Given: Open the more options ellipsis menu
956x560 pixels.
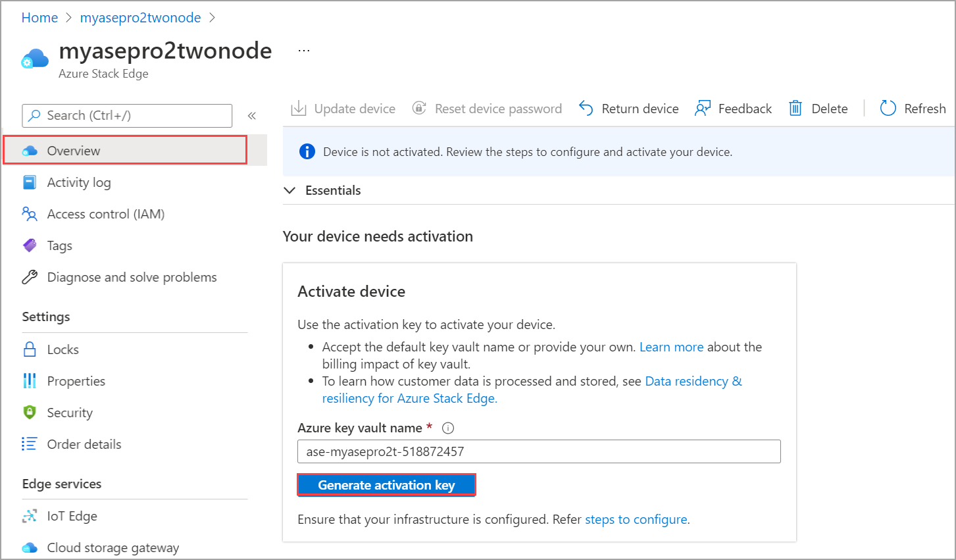Looking at the screenshot, I should tap(304, 51).
